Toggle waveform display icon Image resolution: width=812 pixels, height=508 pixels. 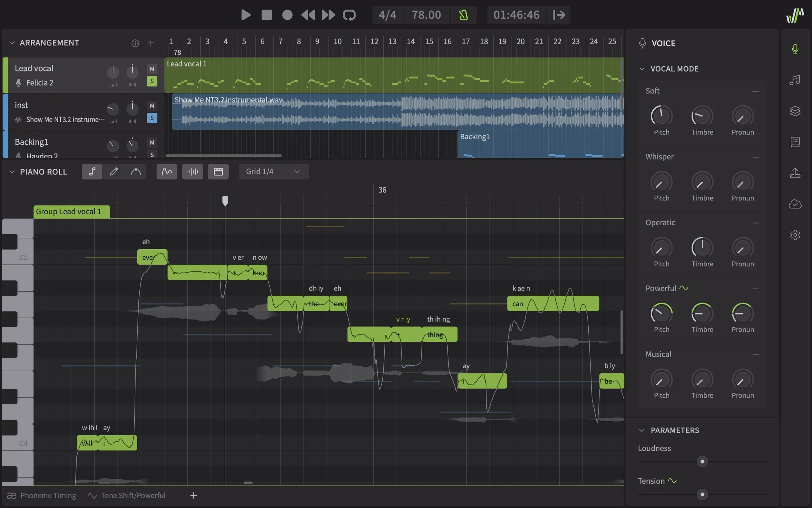tap(193, 172)
